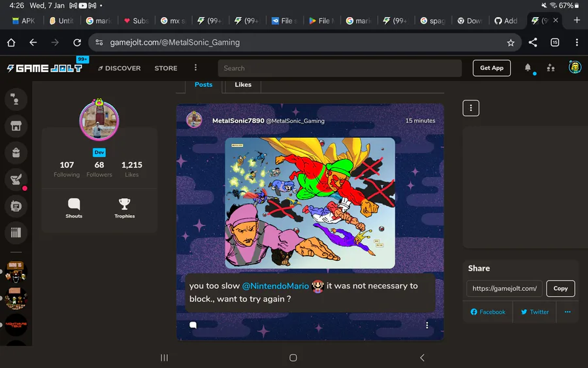588x368 pixels.
Task: Open the sidebar icon below the quests icon
Action: pos(16,206)
